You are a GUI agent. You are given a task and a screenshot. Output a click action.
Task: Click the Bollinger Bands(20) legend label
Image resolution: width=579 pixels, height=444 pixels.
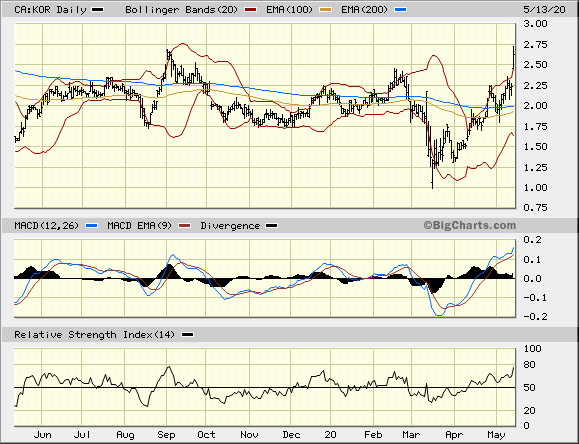[x=181, y=10]
